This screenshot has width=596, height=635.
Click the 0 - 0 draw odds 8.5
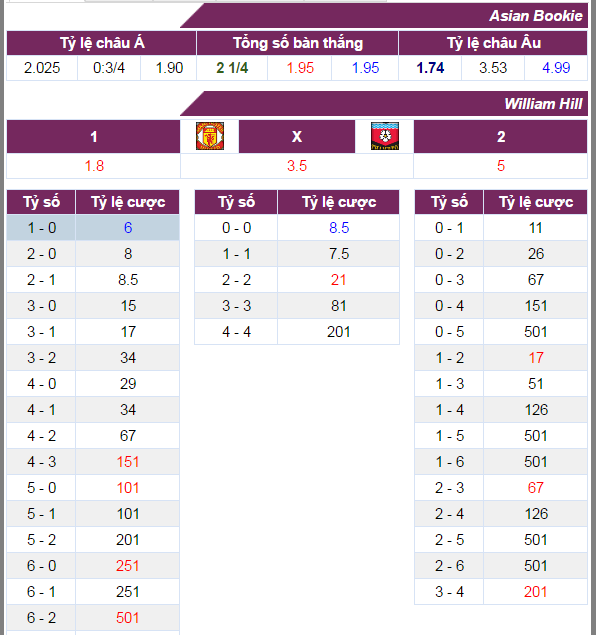click(x=339, y=228)
